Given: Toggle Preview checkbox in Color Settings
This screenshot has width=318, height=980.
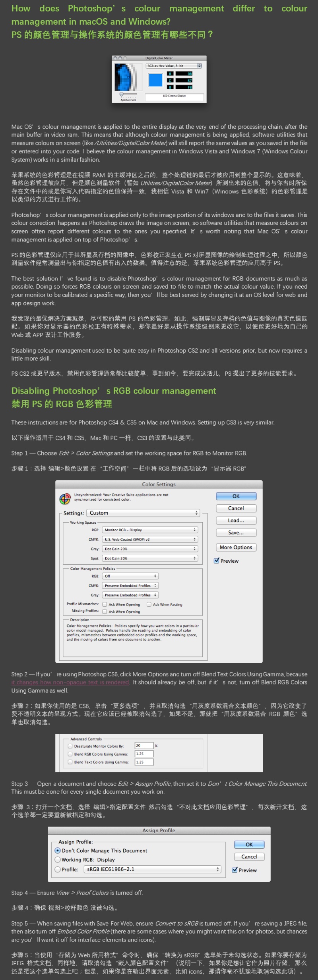Looking at the screenshot, I should 217,561.
